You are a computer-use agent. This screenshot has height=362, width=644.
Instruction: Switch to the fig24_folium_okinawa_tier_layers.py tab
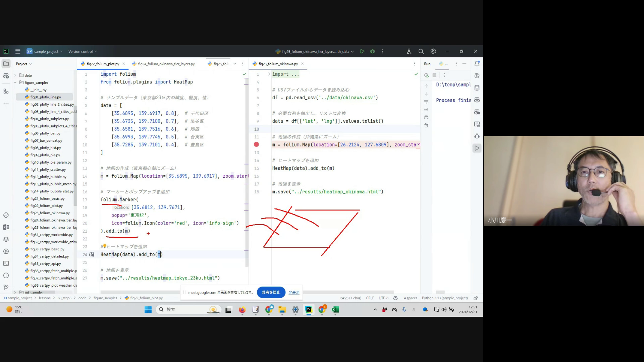166,64
